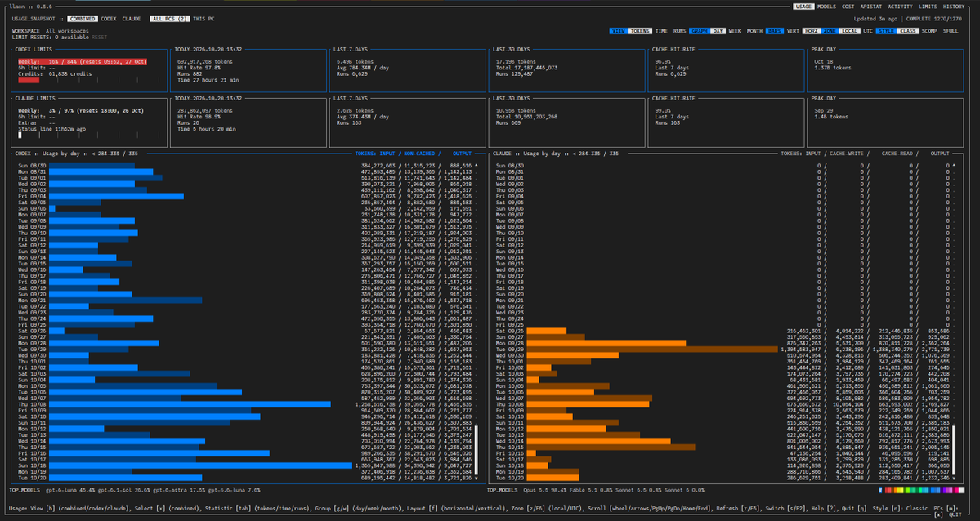
Task: Click the Tue 09/29 bar in Claude chart
Action: pos(652,350)
